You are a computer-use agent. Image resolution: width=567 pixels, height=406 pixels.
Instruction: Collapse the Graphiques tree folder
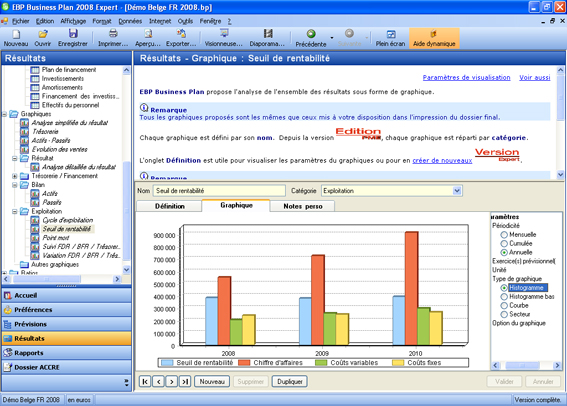[x=4, y=114]
